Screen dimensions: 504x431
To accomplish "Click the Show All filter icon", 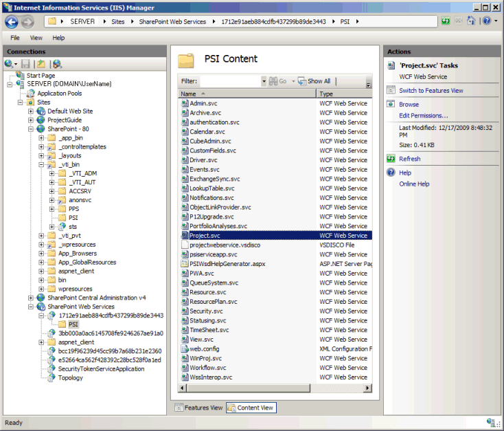I will coord(302,81).
